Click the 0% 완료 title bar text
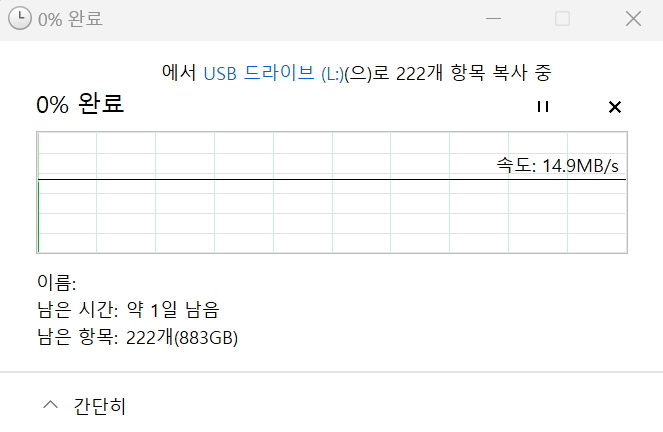The width and height of the screenshot is (663, 432). tap(70, 19)
